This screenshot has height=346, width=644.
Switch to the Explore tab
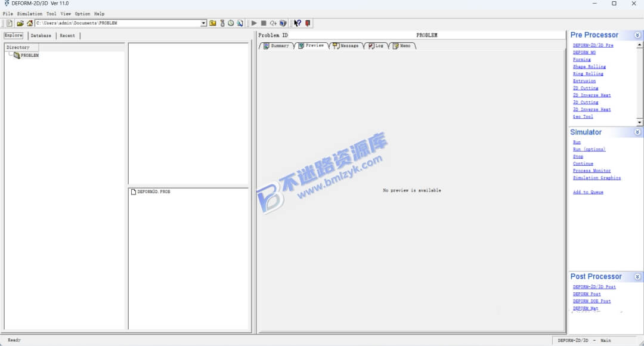click(14, 35)
